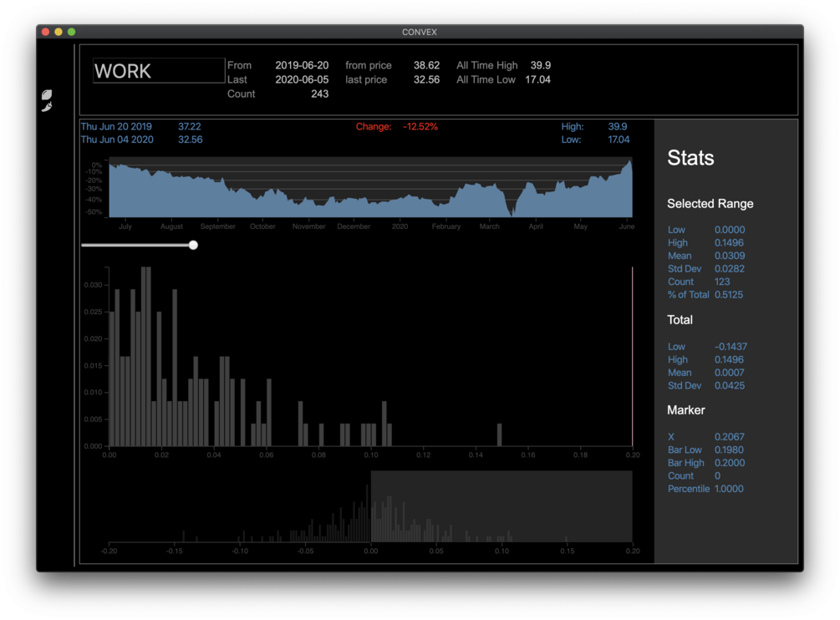Screen dimensions: 840x620
Task: Close the CONVEX window with the red button
Action: pyautogui.click(x=45, y=32)
